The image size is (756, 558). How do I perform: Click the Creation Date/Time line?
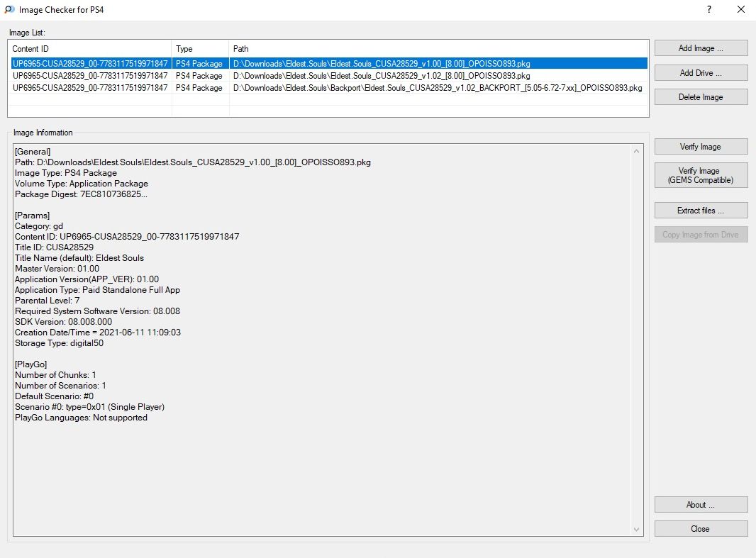tap(98, 332)
